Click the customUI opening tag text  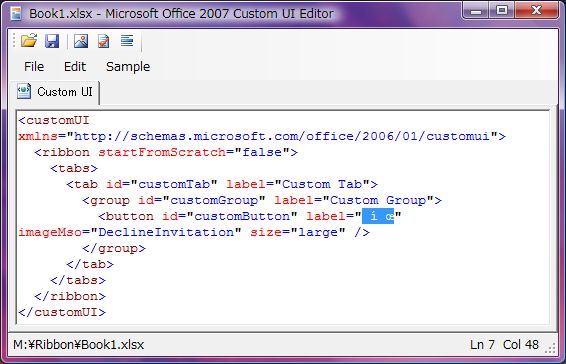[x=54, y=120]
